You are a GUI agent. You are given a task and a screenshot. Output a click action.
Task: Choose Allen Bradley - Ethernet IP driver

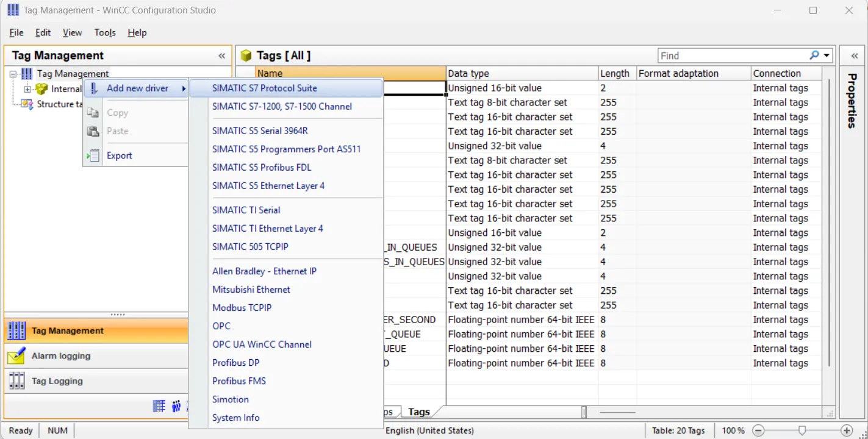286,271
